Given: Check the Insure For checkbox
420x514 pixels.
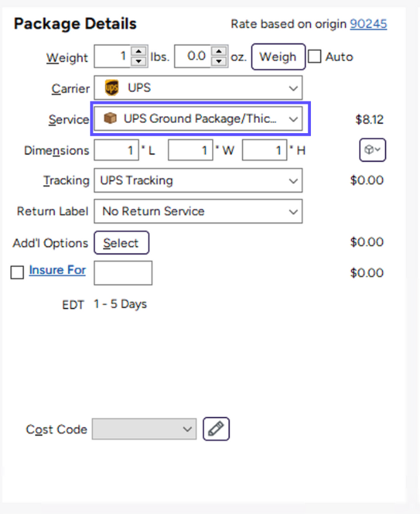Looking at the screenshot, I should [17, 272].
